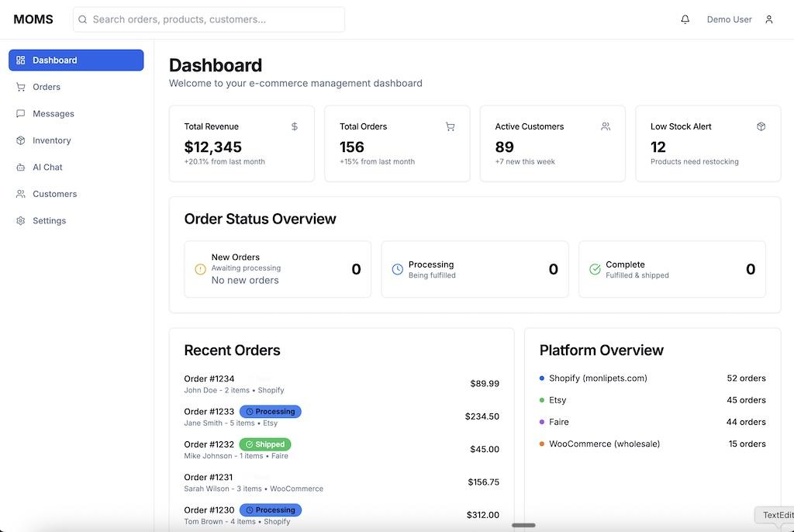This screenshot has width=794, height=532.
Task: Click Processing badge on Order #1230
Action: tap(271, 510)
